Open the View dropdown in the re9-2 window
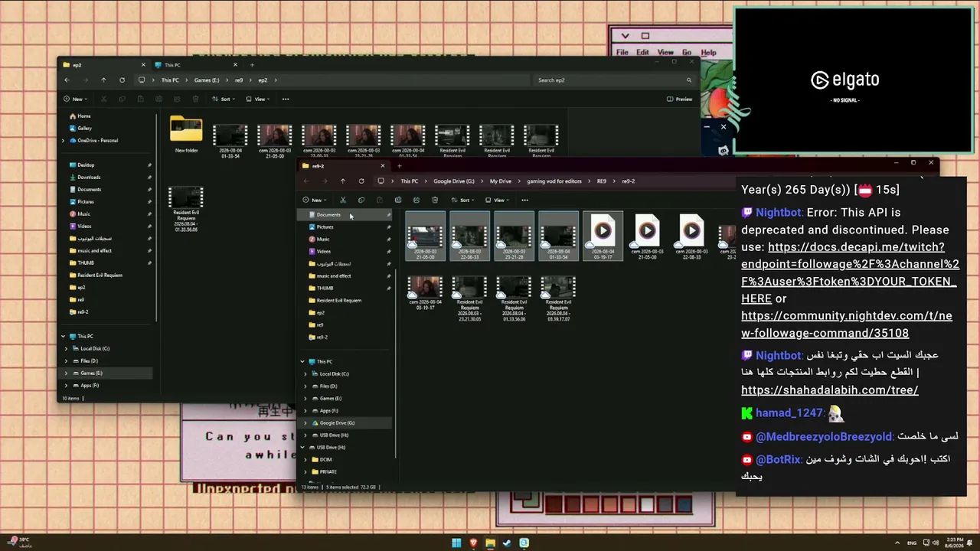The width and height of the screenshot is (980, 551). pos(498,200)
